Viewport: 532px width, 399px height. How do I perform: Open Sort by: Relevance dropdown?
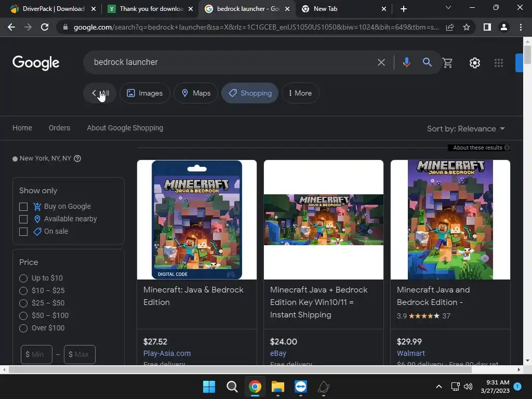466,129
